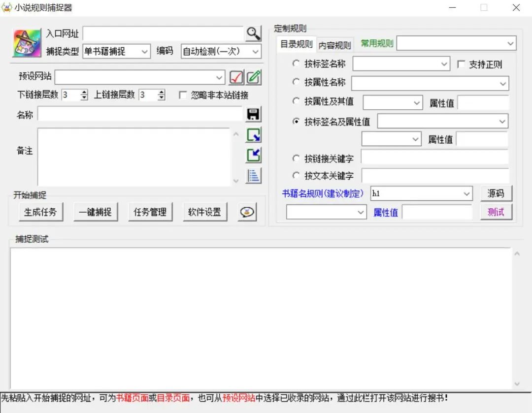Click the 生成任务 button
The height and width of the screenshot is (413, 532).
click(x=41, y=212)
